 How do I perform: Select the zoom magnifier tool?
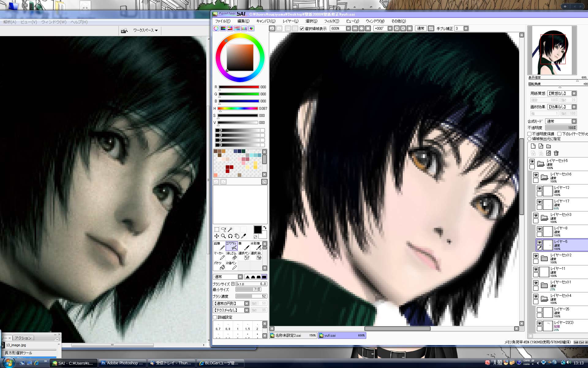[224, 236]
